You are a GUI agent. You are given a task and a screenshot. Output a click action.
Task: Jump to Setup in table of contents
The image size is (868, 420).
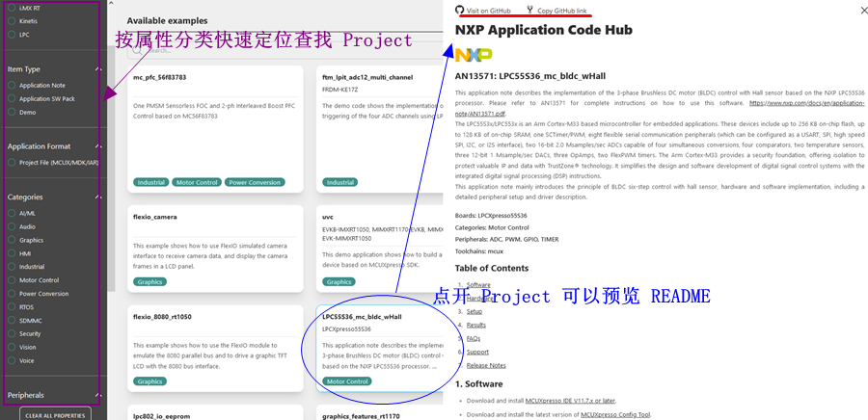point(475,312)
